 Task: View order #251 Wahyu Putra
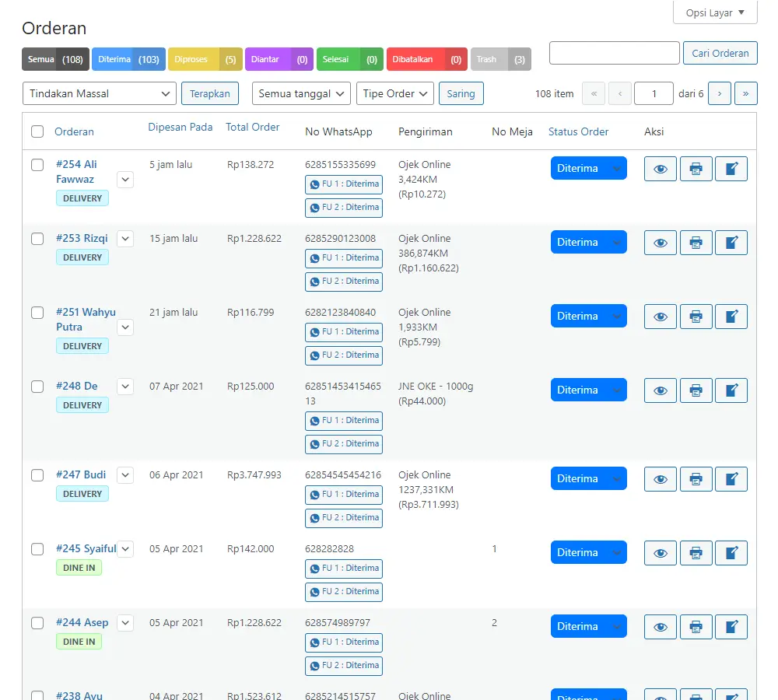click(660, 317)
